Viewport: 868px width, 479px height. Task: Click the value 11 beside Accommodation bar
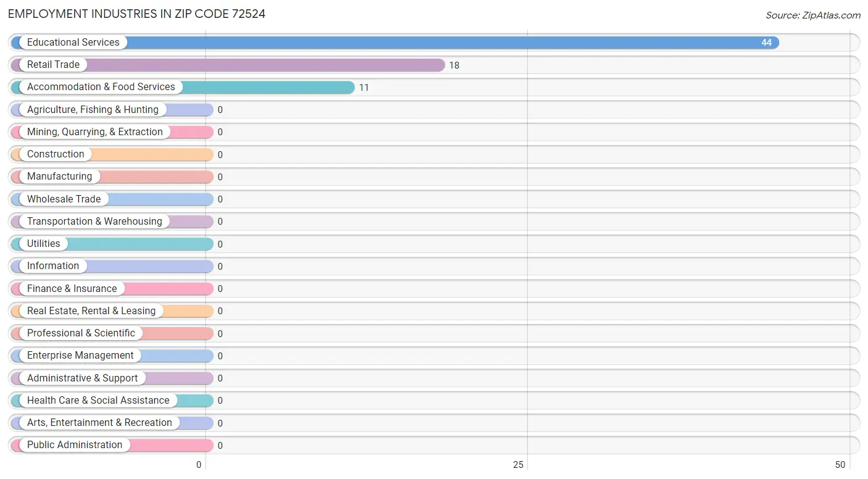pos(364,88)
